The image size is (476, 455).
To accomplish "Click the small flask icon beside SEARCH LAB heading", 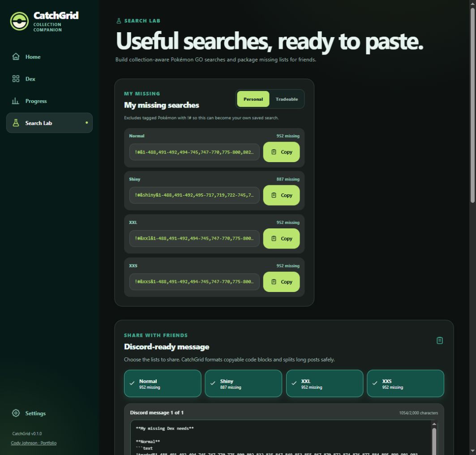I will pyautogui.click(x=119, y=21).
